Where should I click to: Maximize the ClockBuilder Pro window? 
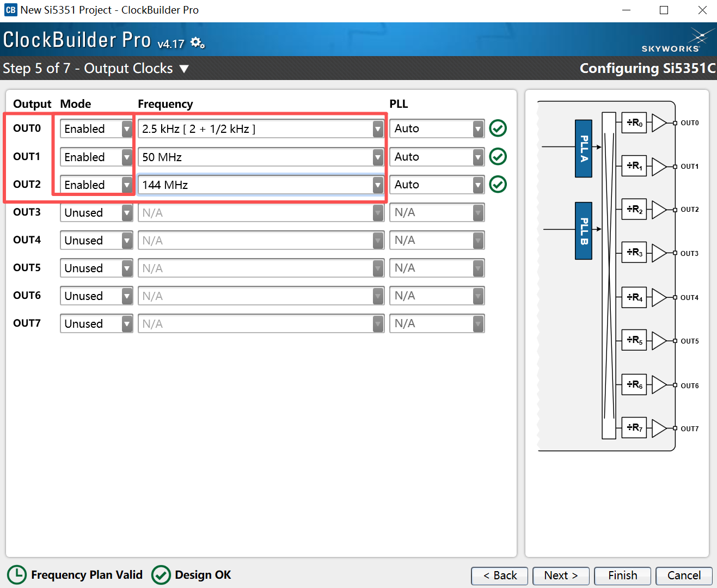(664, 10)
